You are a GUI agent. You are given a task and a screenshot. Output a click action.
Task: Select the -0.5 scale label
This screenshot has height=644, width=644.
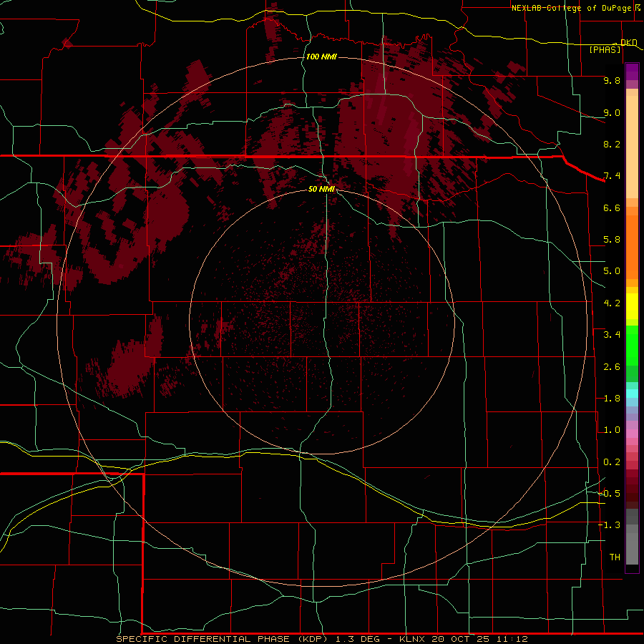point(610,494)
